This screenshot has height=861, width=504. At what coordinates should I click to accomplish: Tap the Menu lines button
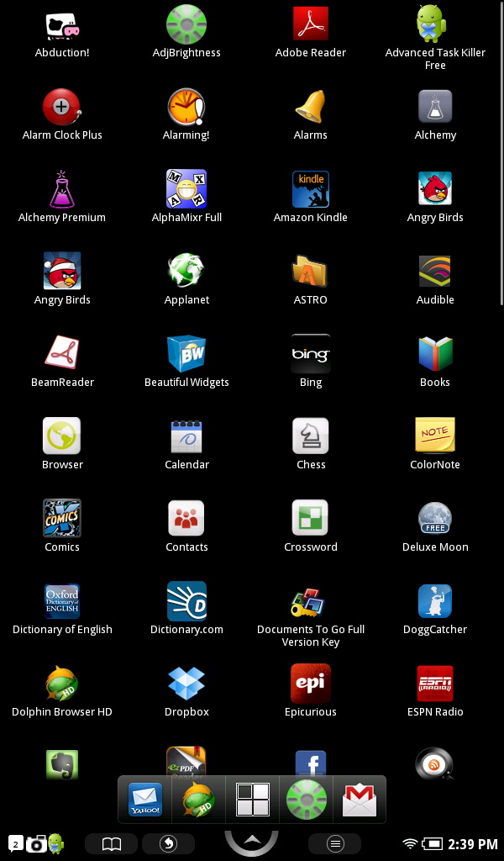pos(335,843)
